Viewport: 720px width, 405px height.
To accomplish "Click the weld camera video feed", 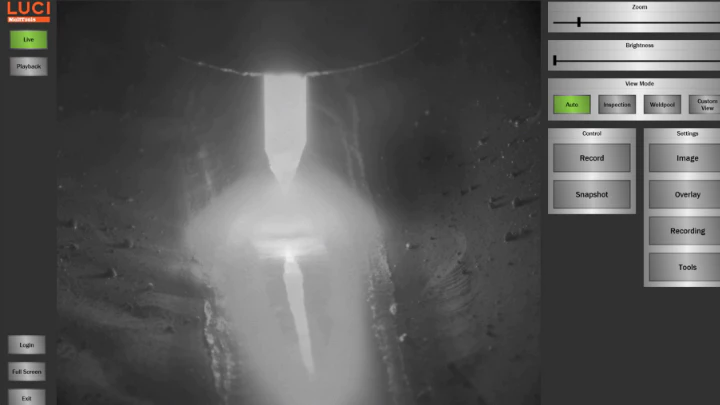I will [298, 202].
